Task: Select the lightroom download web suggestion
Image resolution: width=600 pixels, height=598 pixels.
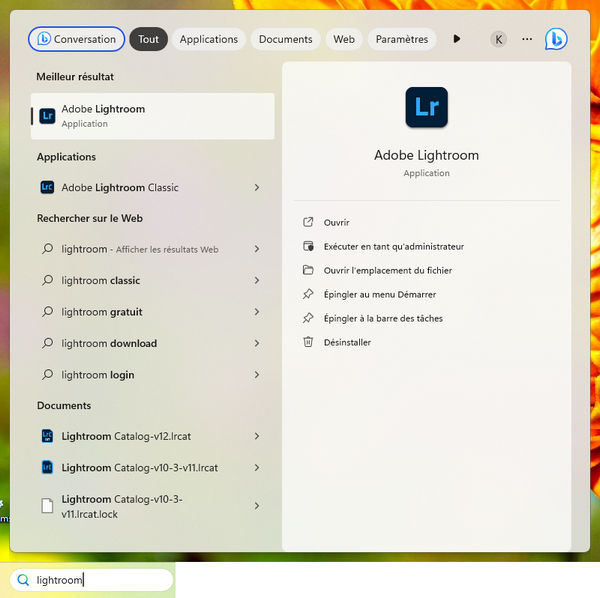Action: pyautogui.click(x=152, y=343)
